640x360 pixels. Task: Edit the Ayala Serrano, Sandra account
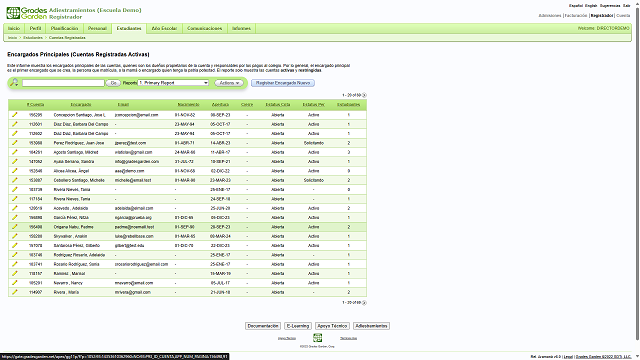point(15,162)
